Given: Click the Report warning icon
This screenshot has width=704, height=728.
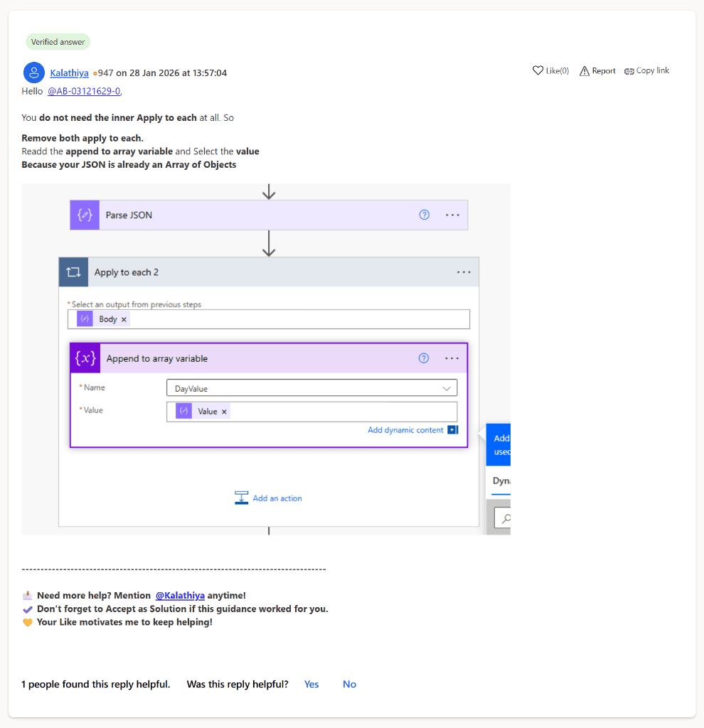Looking at the screenshot, I should coord(585,70).
